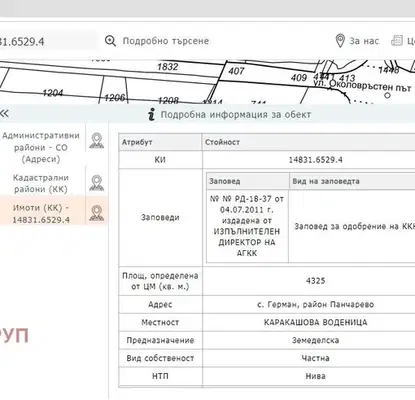Click the Заповеди attribute label
The height and width of the screenshot is (400, 415).
[x=160, y=217]
